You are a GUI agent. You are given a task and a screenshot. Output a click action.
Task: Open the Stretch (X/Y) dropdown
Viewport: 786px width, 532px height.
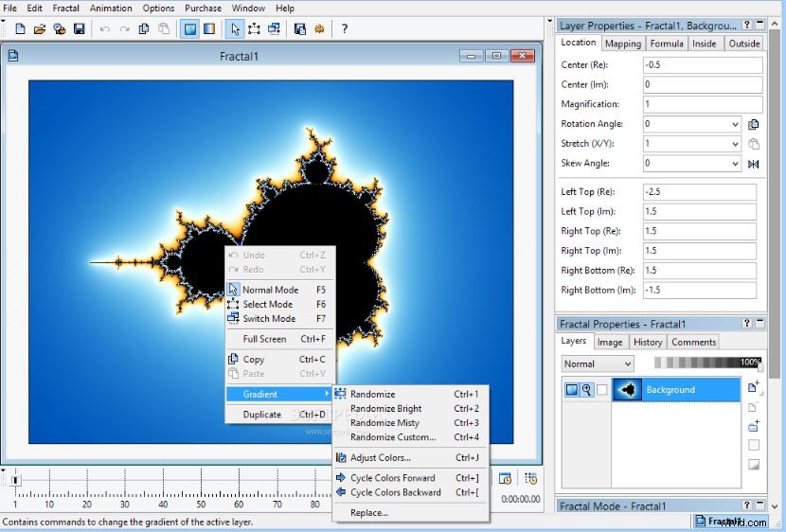coord(734,144)
